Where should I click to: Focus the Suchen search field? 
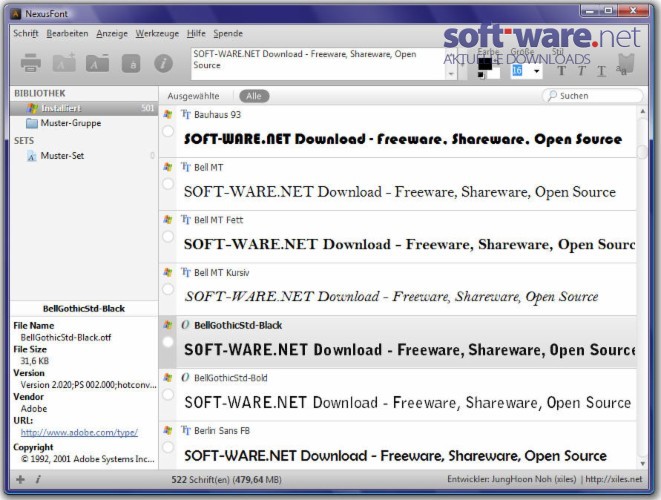[x=592, y=96]
